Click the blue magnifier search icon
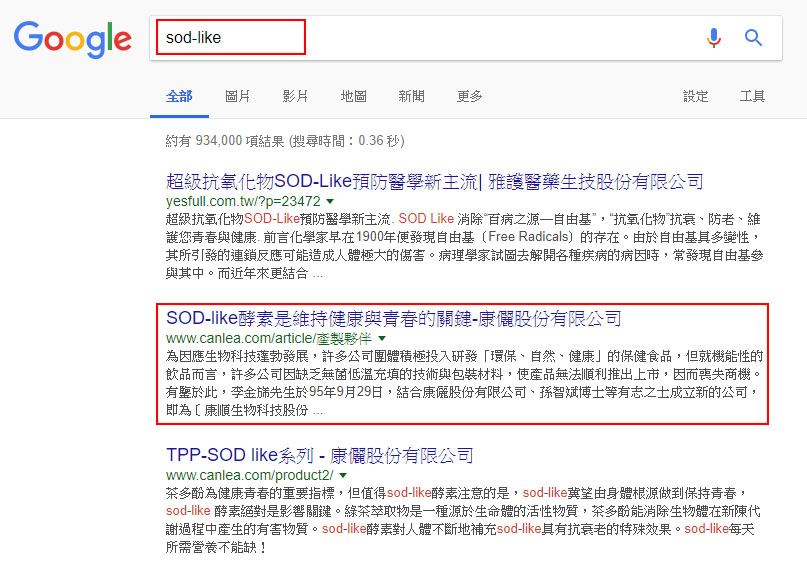Image resolution: width=807 pixels, height=577 pixels. (x=753, y=38)
